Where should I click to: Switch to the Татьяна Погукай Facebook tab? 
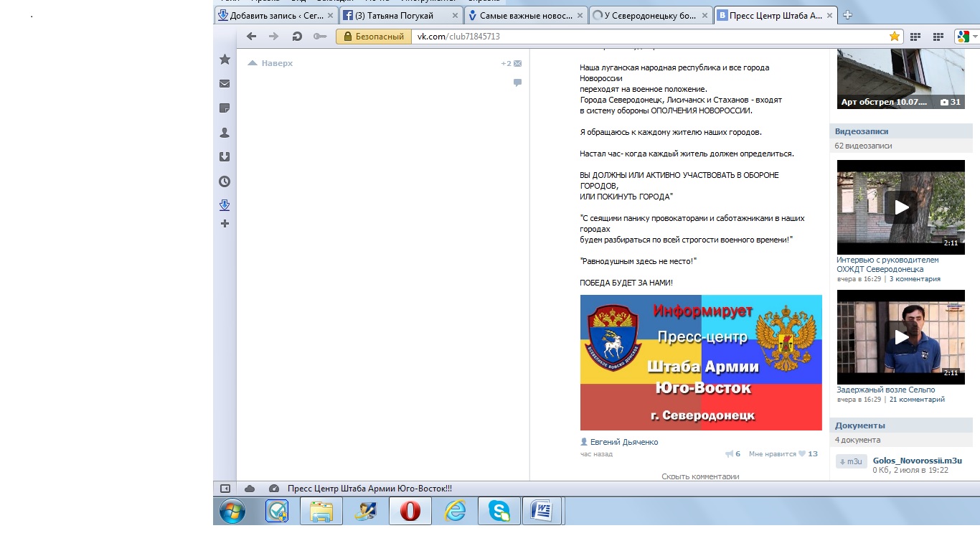click(400, 15)
